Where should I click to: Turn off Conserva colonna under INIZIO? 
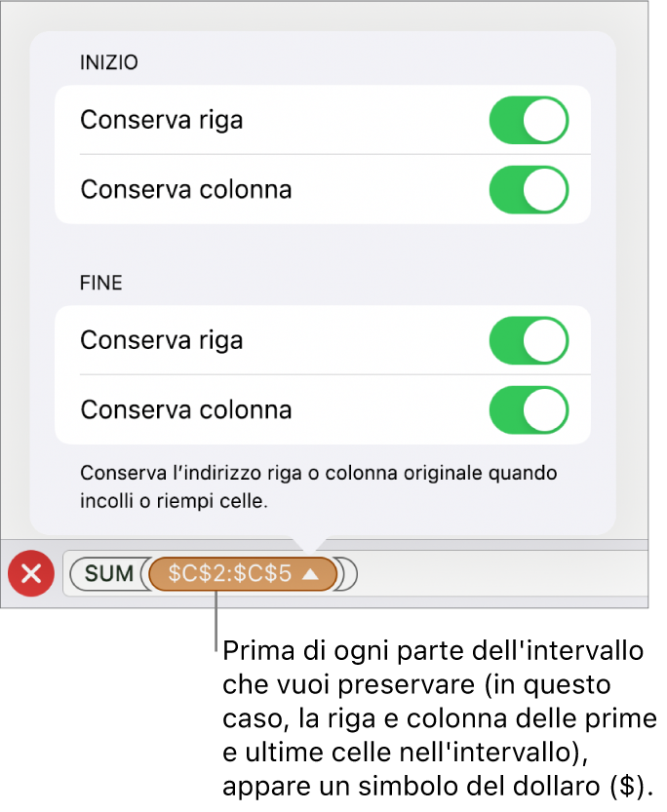528,189
